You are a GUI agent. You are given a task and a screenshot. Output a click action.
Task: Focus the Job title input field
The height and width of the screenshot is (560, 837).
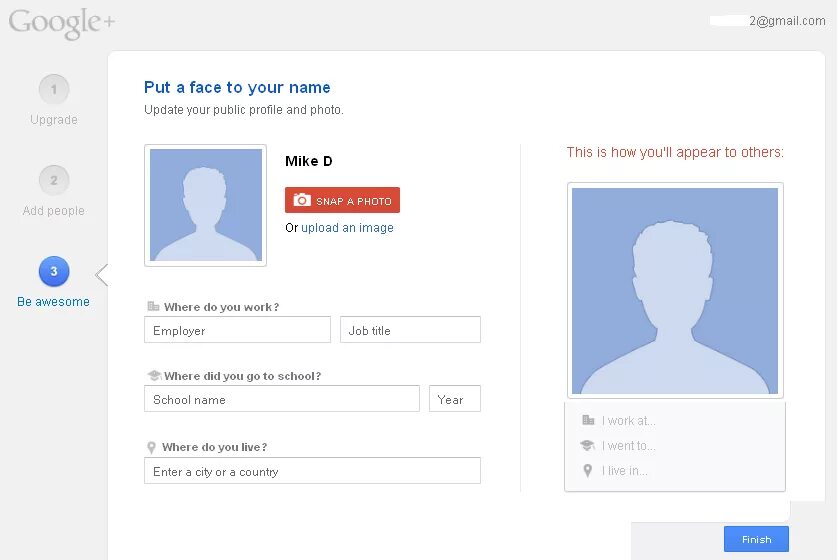click(410, 330)
